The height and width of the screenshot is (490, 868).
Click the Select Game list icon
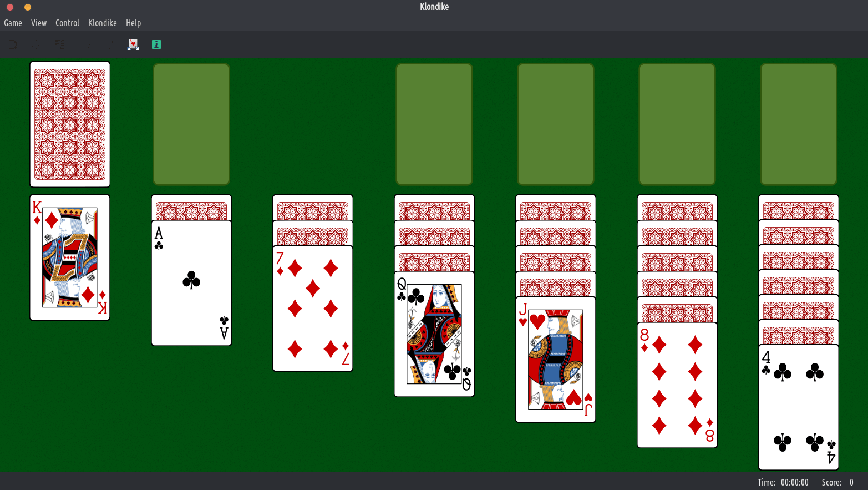coord(59,44)
